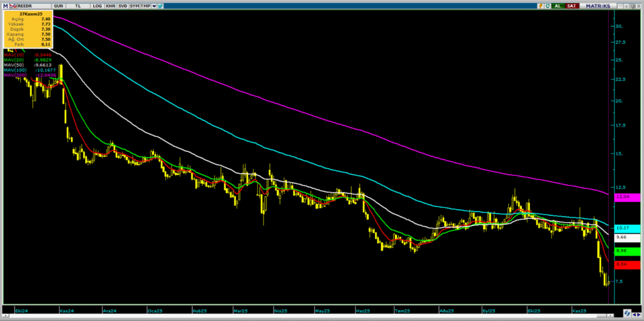Image resolution: width=644 pixels, height=321 pixels.
Task: Click the Matriks M logo icon
Action: (x=5, y=6)
